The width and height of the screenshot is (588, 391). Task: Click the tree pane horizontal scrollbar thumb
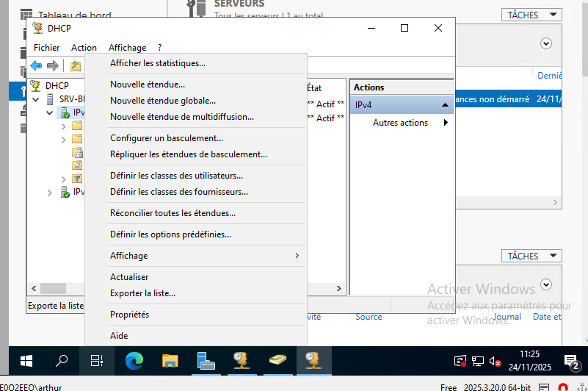pos(54,288)
